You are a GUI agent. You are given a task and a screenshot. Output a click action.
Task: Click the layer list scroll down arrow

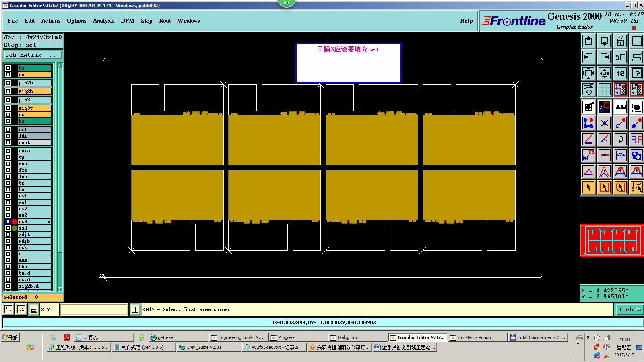[x=60, y=288]
